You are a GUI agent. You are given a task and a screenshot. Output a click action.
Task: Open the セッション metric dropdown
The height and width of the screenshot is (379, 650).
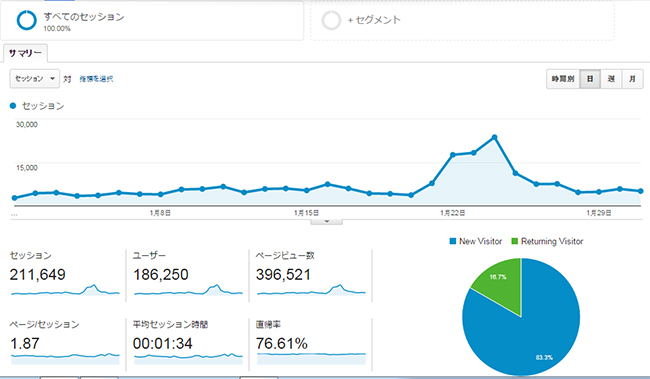pos(34,79)
